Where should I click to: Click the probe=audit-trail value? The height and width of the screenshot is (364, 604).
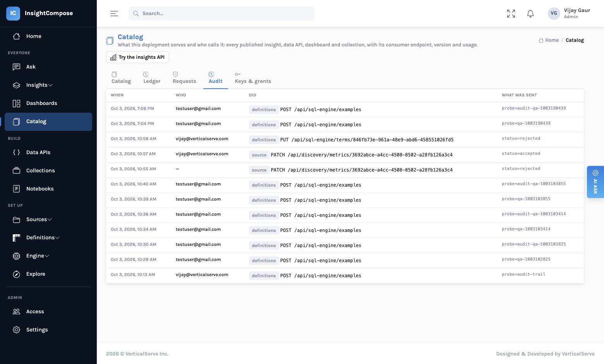pyautogui.click(x=523, y=274)
